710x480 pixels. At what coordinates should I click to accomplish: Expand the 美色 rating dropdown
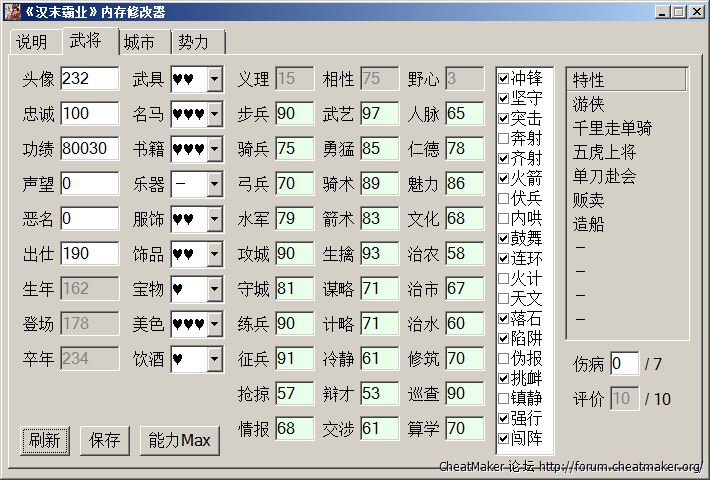tap(215, 323)
